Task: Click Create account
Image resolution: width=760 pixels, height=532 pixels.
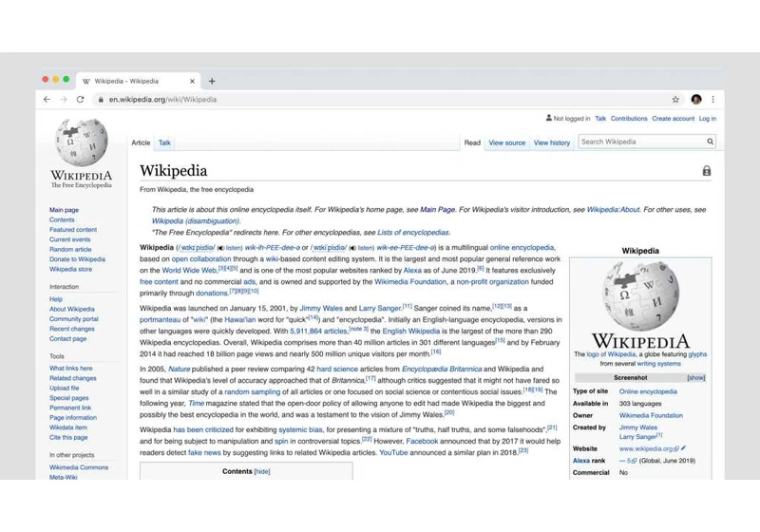Action: 673,118
